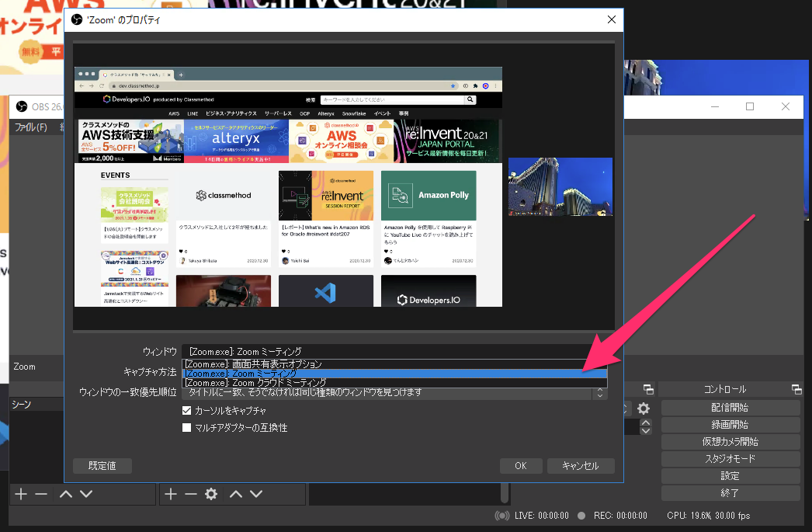Select the Zoom label in the OBS main window
The image size is (812, 532).
[x=24, y=367]
